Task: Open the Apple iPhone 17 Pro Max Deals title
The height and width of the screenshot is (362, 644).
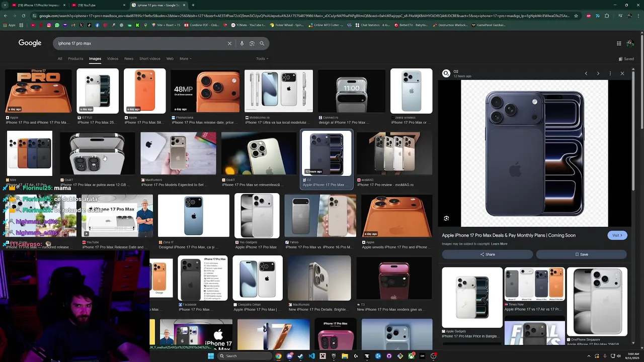Action: pyautogui.click(x=509, y=235)
